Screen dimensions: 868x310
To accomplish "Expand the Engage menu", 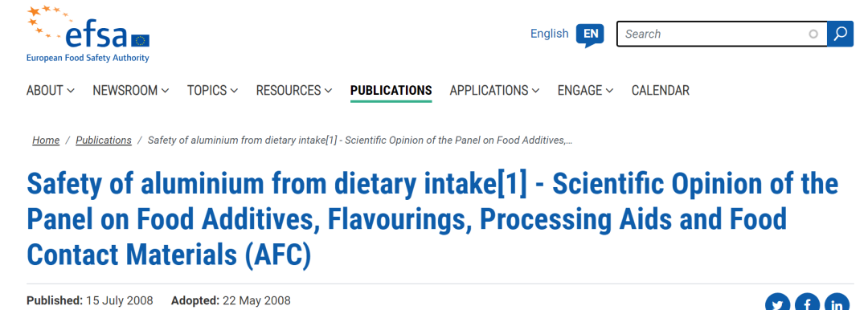I will 585,90.
